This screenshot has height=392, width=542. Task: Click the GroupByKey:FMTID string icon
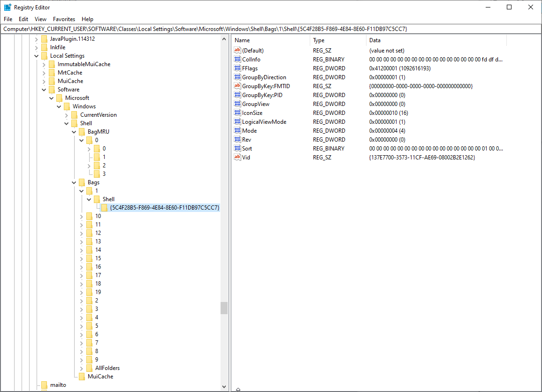237,86
